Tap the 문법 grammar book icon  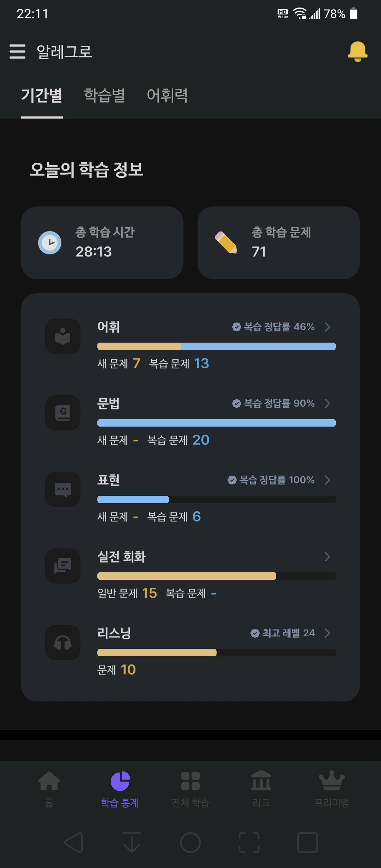63,413
